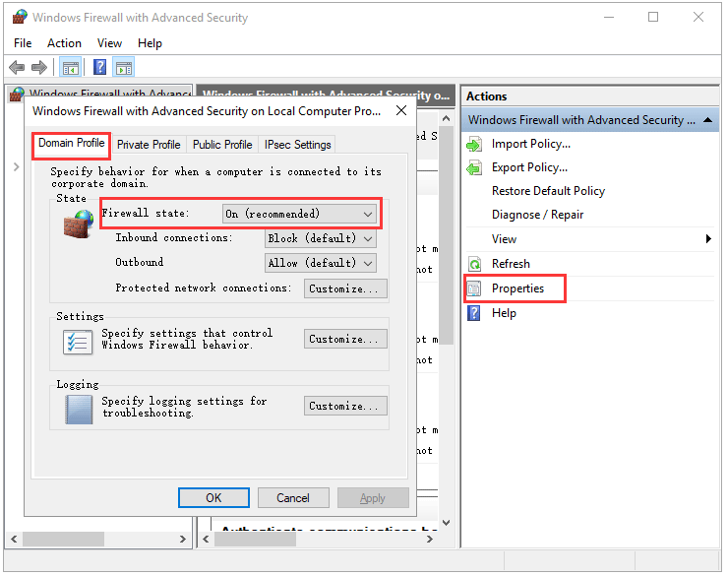Open the Outbound connections dropdown
Screen dimensions: 728x576
coord(321,263)
